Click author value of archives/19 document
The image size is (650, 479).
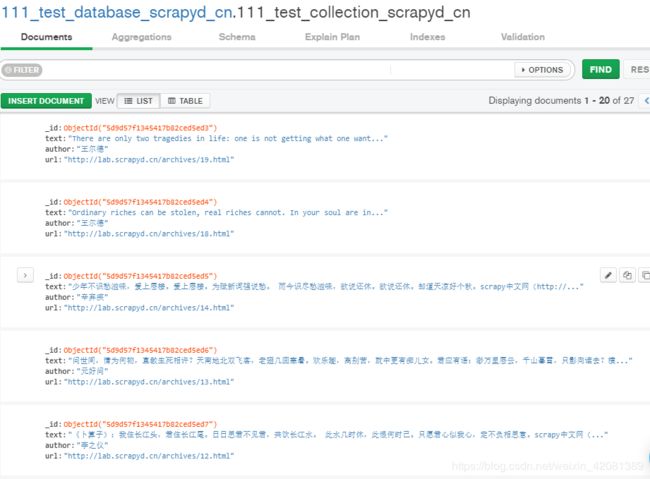92,149
